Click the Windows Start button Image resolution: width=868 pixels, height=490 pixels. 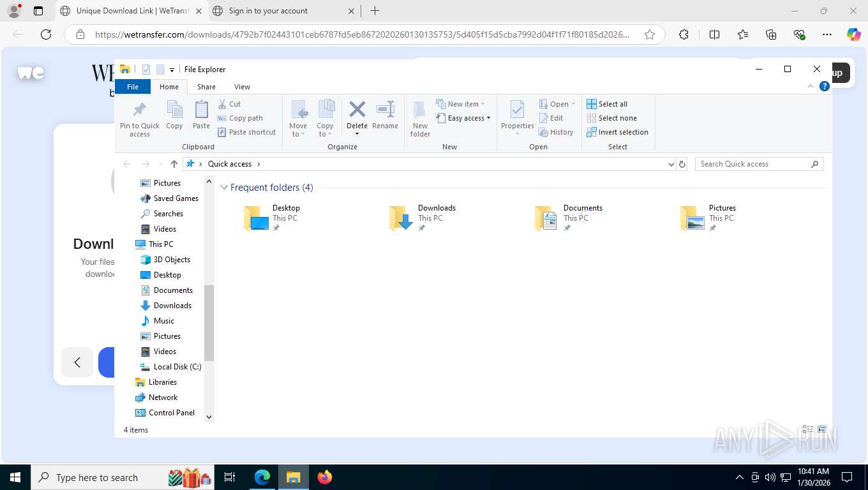(15, 477)
